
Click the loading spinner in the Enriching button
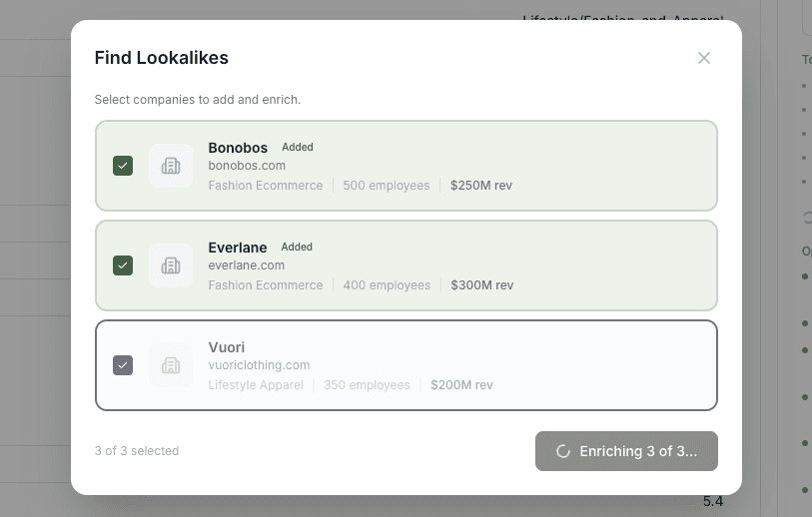[x=563, y=451]
